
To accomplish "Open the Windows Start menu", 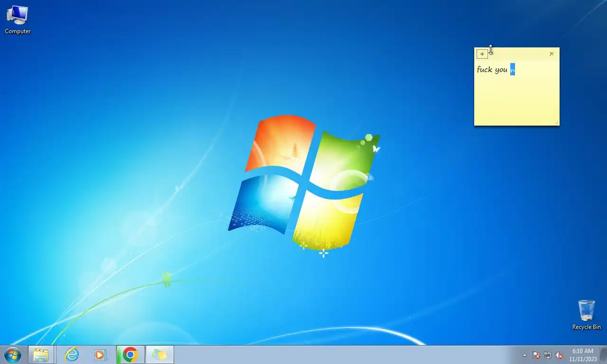I will coord(12,355).
